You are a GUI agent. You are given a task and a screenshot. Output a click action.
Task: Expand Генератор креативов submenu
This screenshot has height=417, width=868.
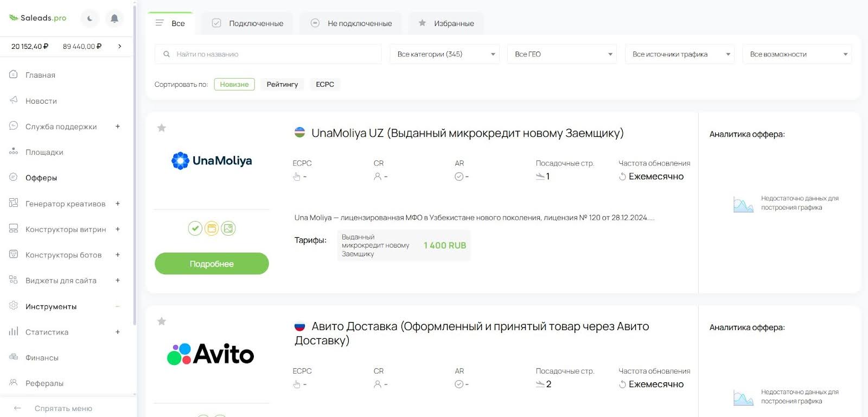click(x=118, y=204)
